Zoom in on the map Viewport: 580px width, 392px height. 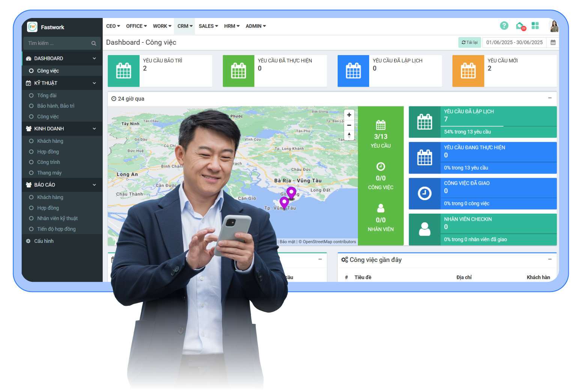349,115
